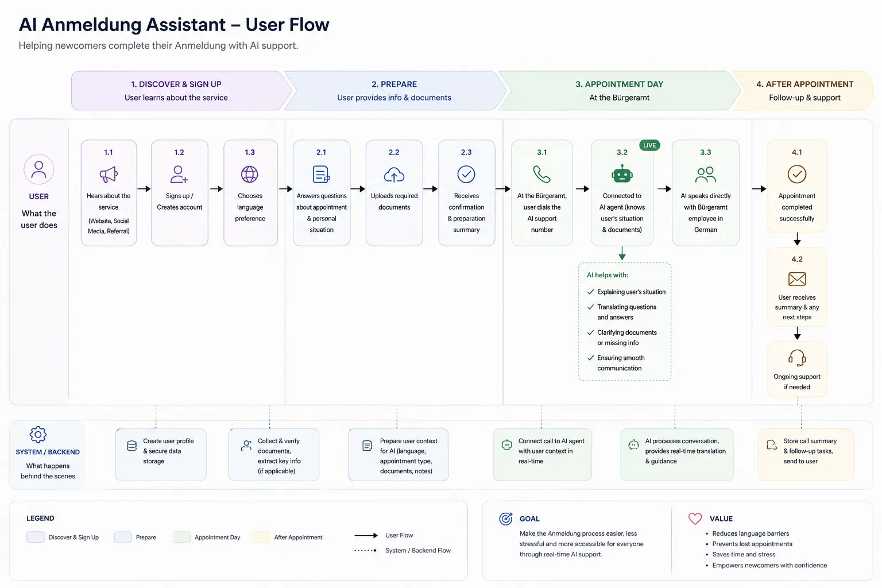Click the 'What the user does' label
882x588 pixels.
coord(39,219)
